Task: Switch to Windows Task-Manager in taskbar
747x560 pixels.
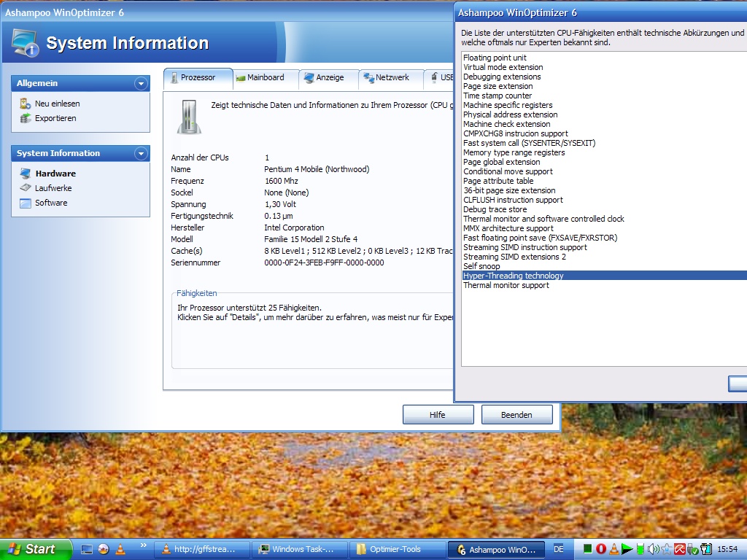Action: (296, 549)
